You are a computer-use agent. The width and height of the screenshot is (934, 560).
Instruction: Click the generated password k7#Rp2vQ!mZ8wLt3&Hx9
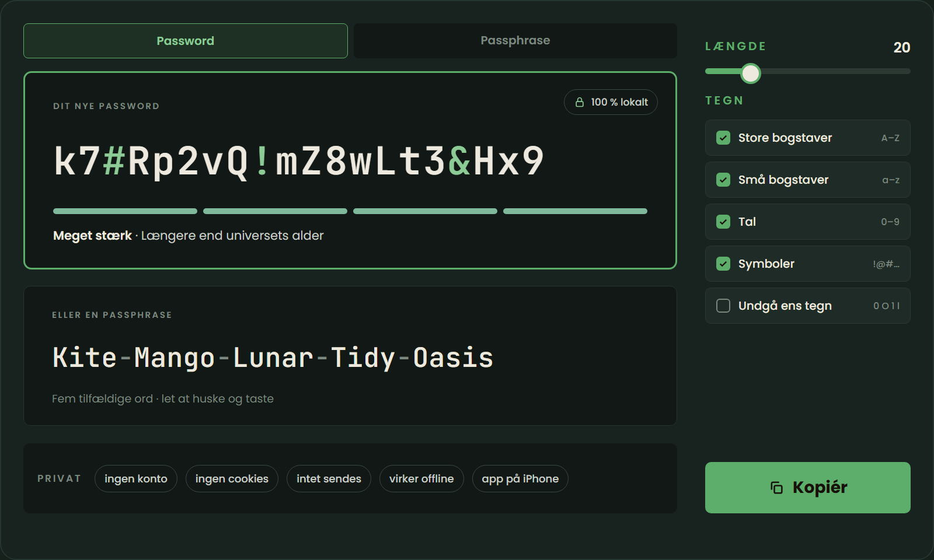[x=299, y=161]
